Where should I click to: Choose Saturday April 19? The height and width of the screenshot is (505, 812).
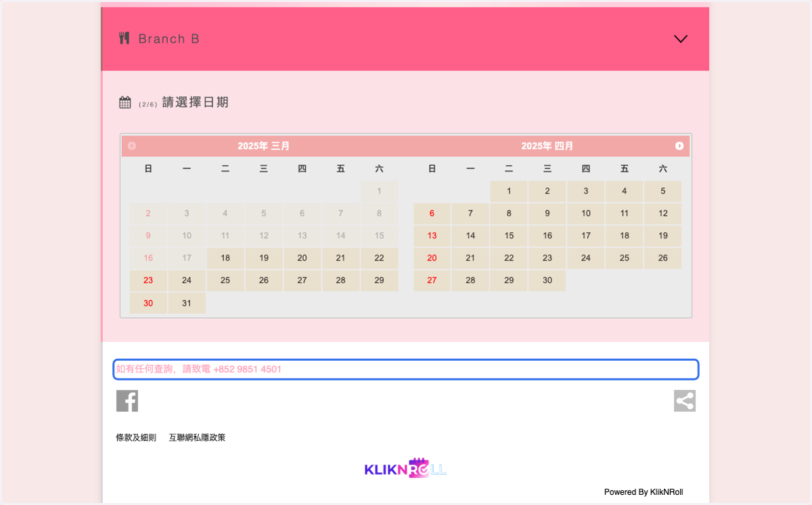pos(662,236)
